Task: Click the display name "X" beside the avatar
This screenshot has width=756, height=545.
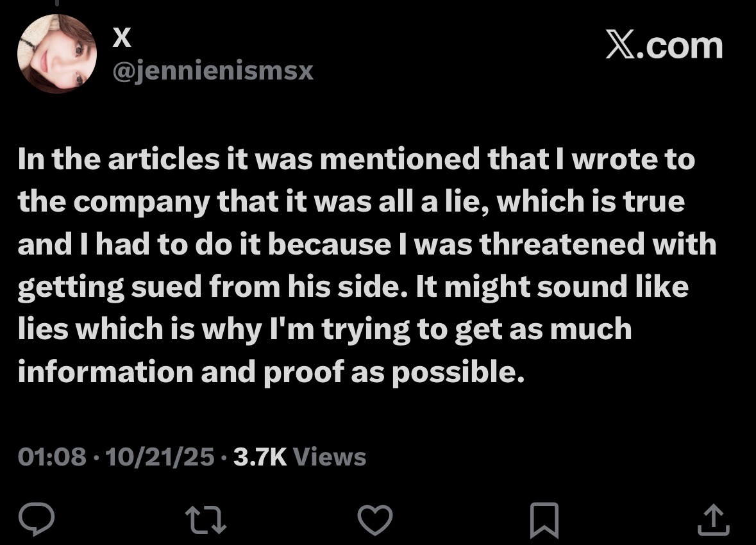Action: point(122,40)
